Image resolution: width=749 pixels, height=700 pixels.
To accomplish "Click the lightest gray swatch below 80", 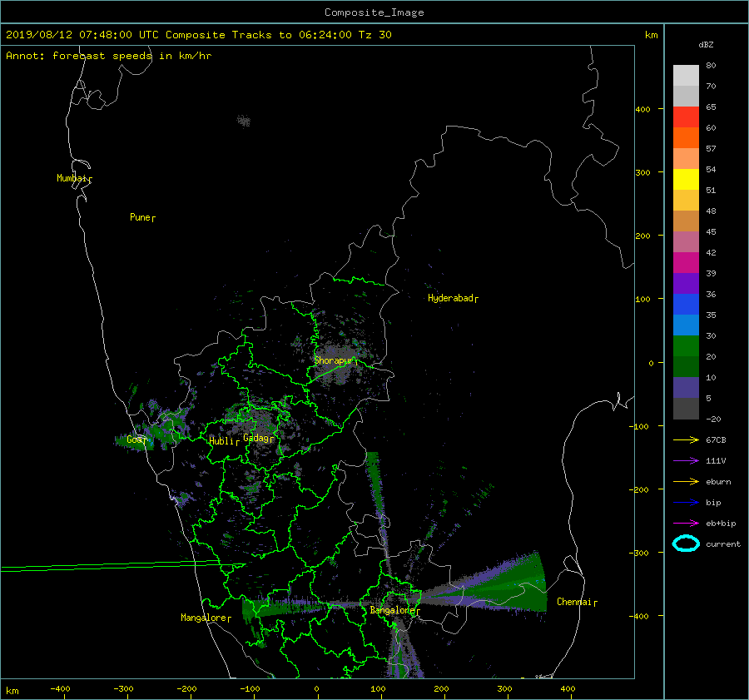I will pyautogui.click(x=686, y=76).
